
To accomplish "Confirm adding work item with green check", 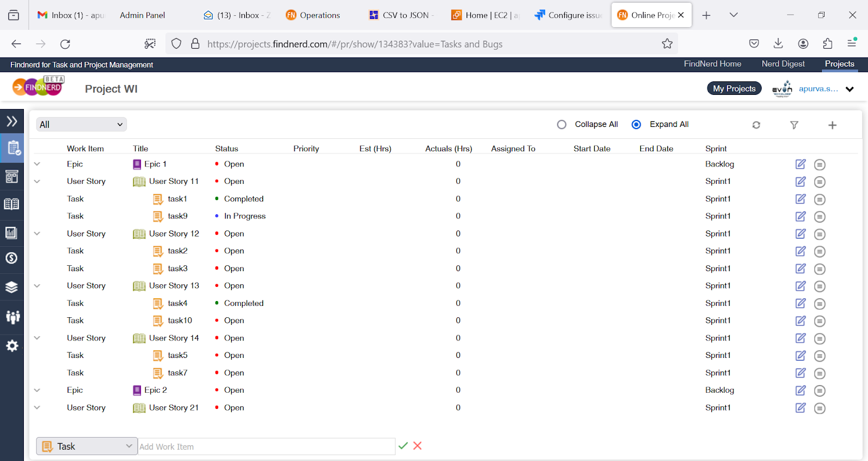I will tap(403, 446).
